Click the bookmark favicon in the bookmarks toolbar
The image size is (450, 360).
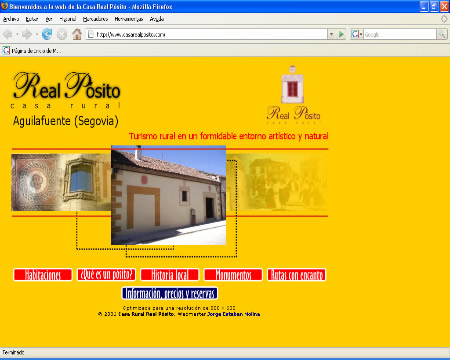click(6, 51)
